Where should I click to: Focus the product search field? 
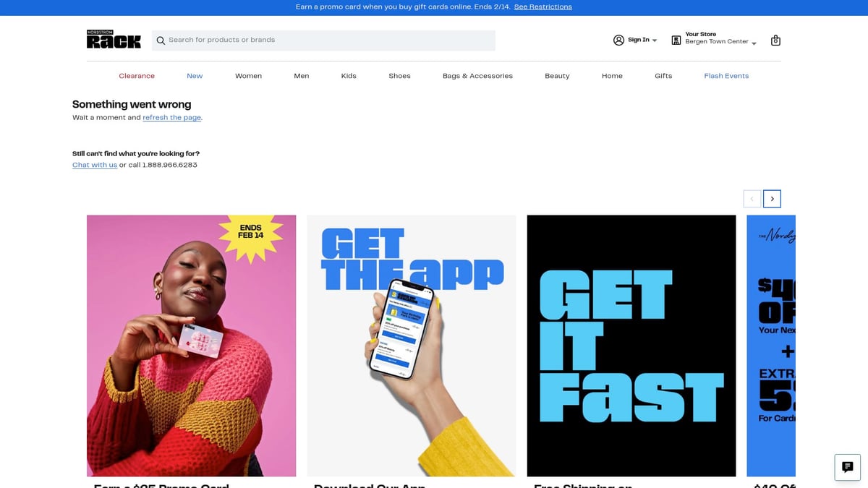pos(325,40)
